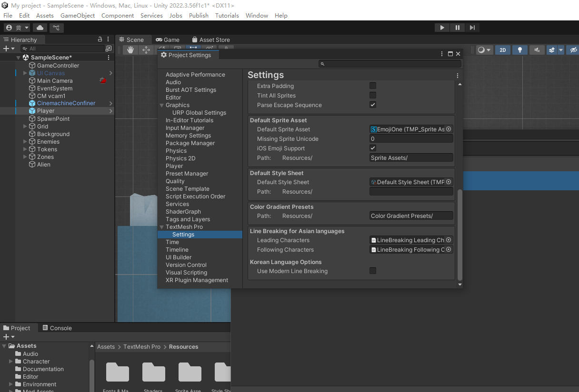This screenshot has height=392, width=579.
Task: Open the cloud services icon in toolbar
Action: tap(40, 28)
